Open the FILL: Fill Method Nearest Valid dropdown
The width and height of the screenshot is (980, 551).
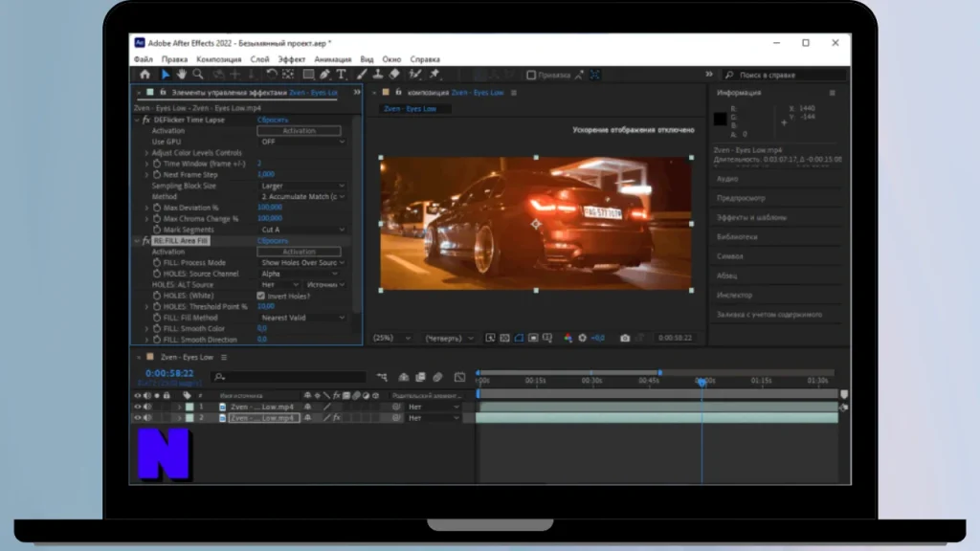(x=301, y=318)
